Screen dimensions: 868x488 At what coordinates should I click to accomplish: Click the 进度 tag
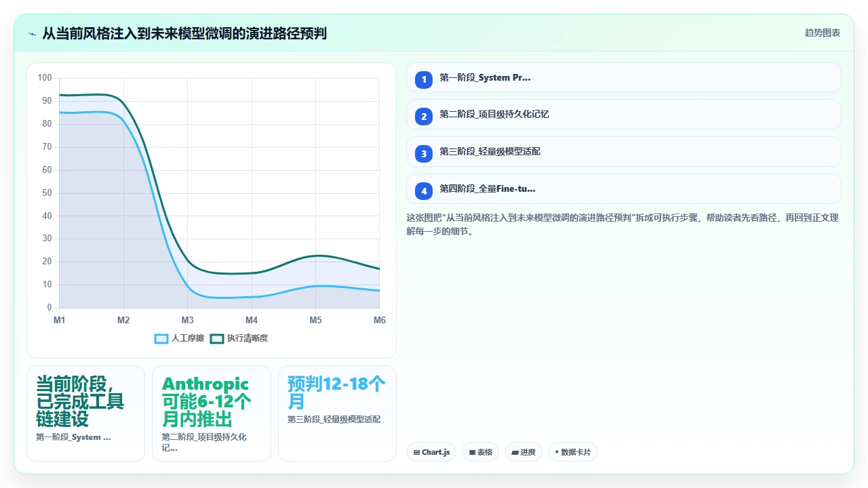[x=524, y=452]
